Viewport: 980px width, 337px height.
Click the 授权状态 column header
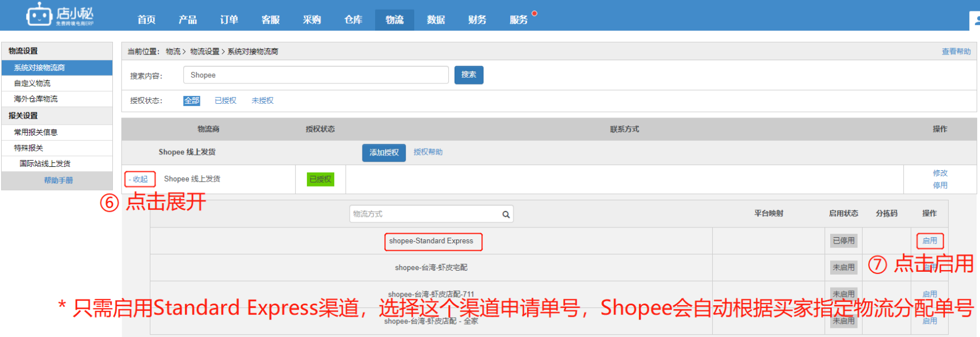[x=320, y=129]
